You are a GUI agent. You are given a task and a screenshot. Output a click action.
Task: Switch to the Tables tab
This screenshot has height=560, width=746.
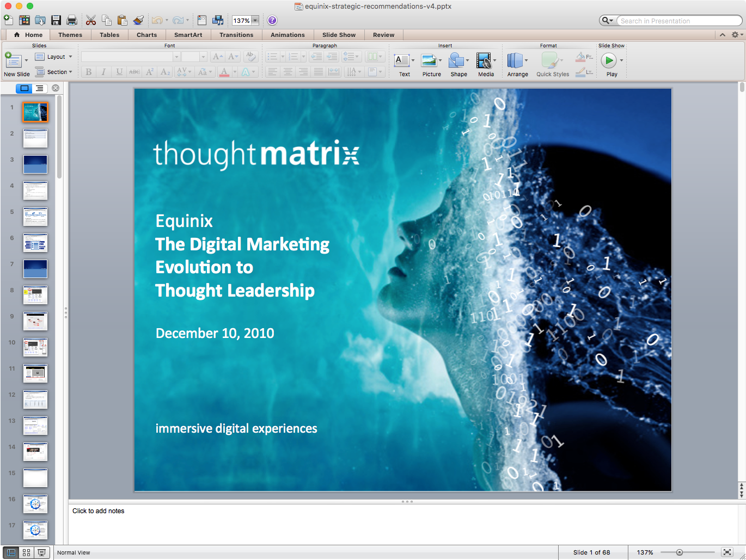109,35
